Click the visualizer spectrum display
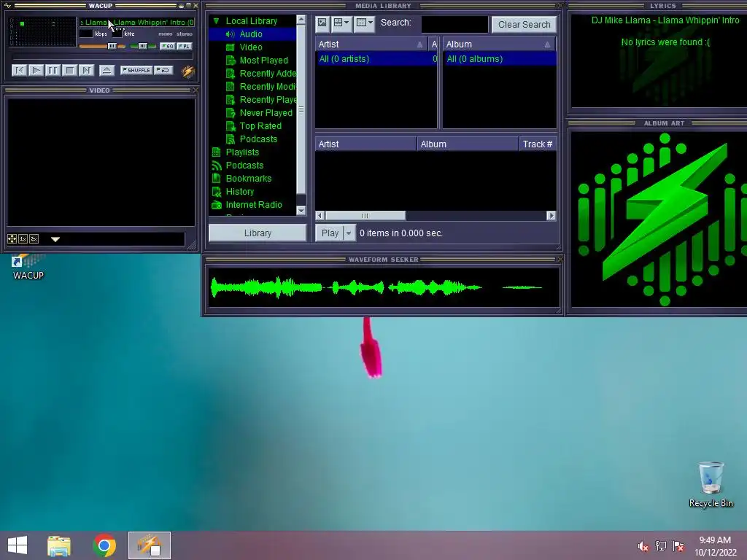Viewport: 747px width, 560px height. coord(43,32)
